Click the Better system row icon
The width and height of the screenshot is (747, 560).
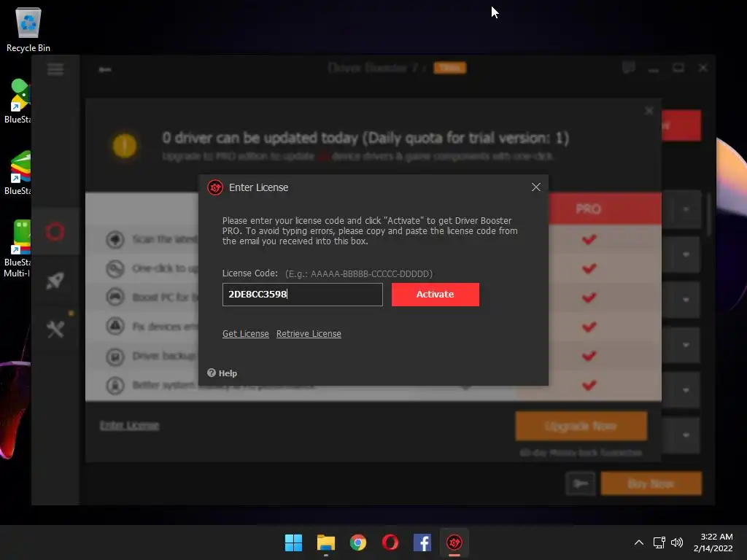[x=115, y=385]
